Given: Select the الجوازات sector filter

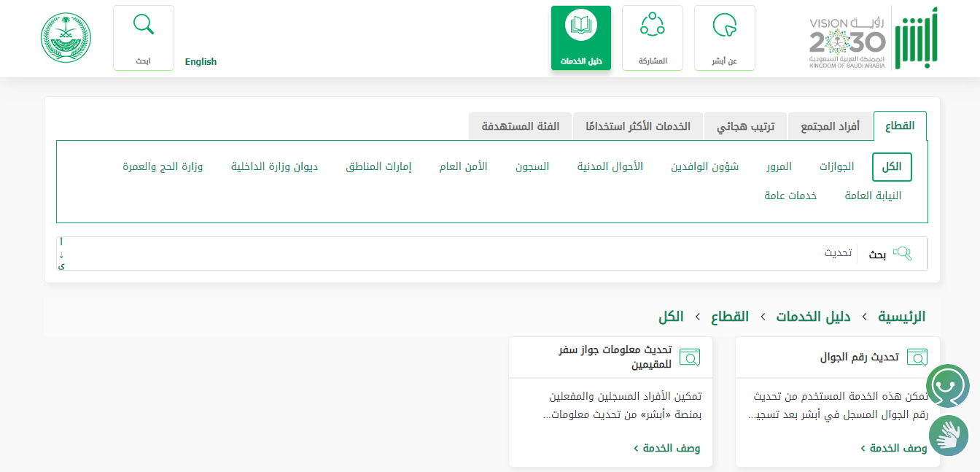Looking at the screenshot, I should coord(836,167).
